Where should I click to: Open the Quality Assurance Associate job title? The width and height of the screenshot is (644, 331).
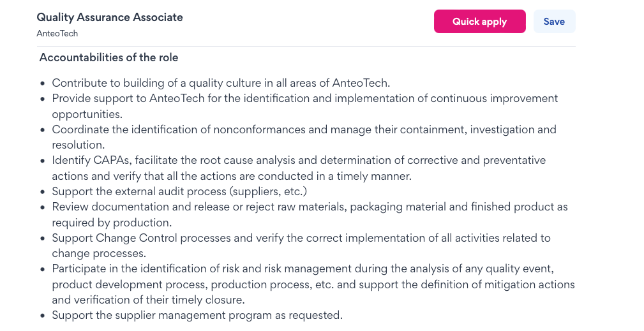click(110, 17)
